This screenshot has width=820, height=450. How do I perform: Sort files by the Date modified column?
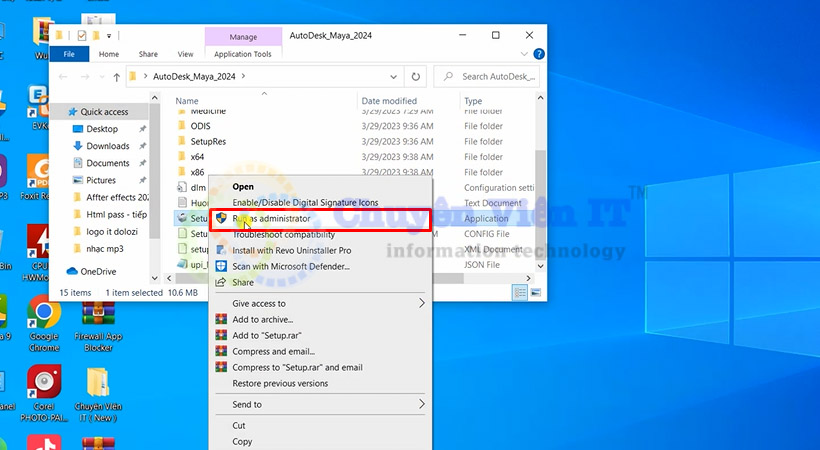point(389,101)
